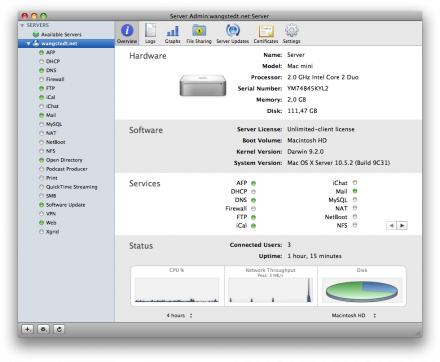
Task: Select VPN service in sidebar
Action: pyautogui.click(x=51, y=214)
